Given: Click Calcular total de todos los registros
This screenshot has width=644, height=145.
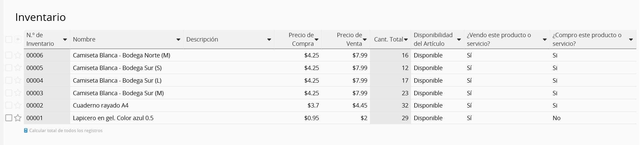Looking at the screenshot, I should (x=66, y=131).
